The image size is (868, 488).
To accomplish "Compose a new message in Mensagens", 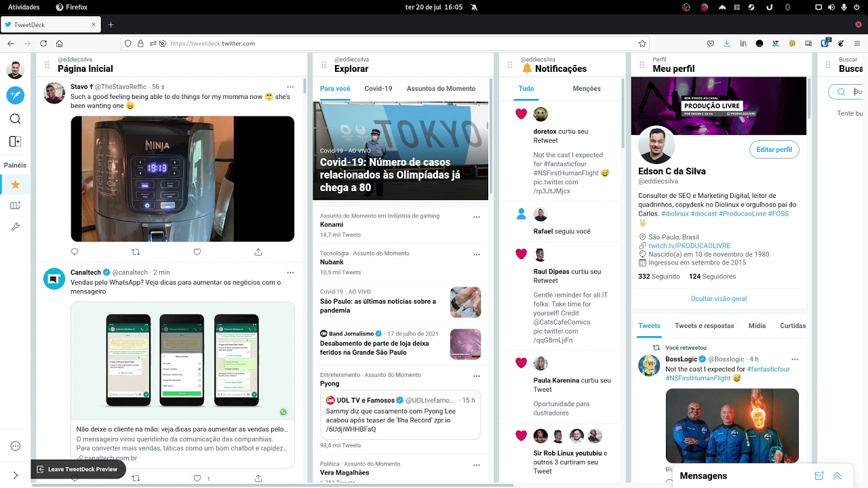I will [x=818, y=476].
